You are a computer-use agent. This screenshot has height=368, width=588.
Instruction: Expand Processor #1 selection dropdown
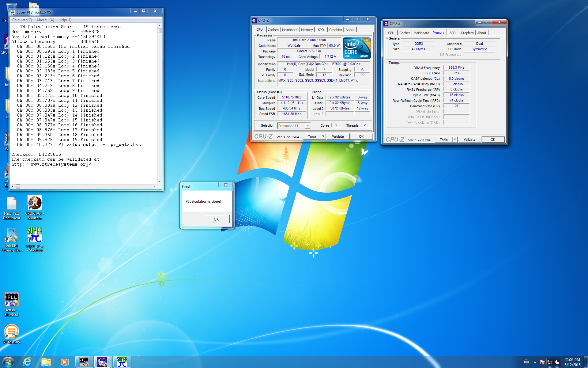click(307, 126)
